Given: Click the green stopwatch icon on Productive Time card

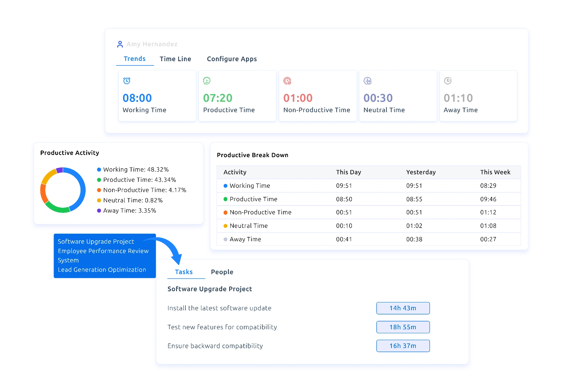Looking at the screenshot, I should [207, 81].
